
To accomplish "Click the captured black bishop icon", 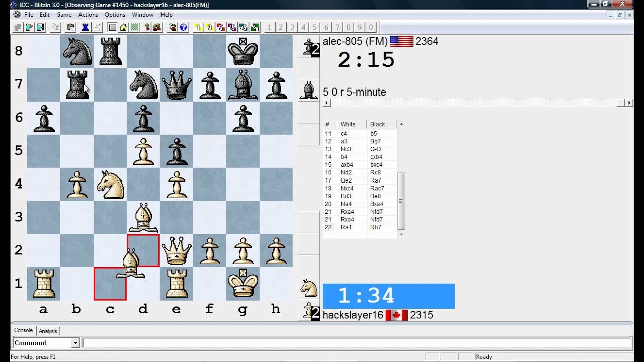I will tap(308, 90).
